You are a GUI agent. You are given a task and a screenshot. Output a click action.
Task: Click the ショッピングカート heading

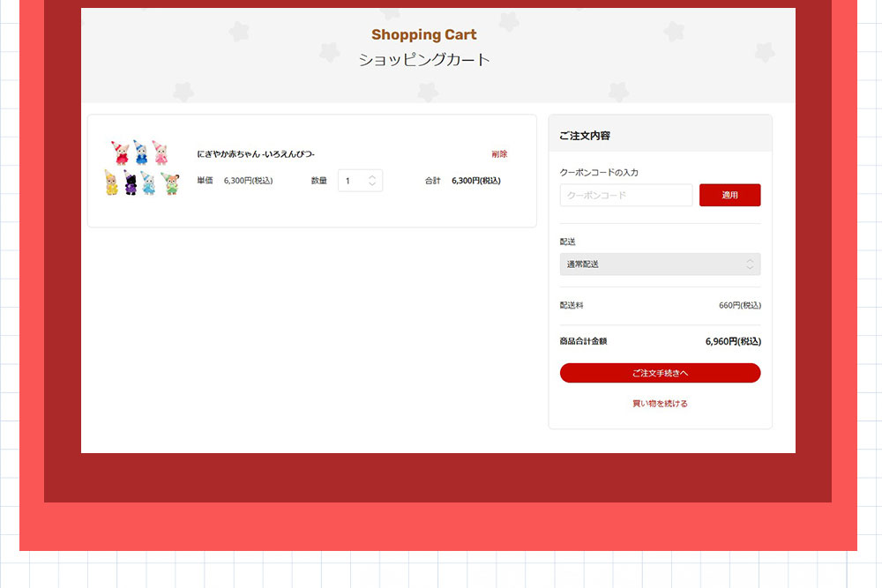(424, 60)
